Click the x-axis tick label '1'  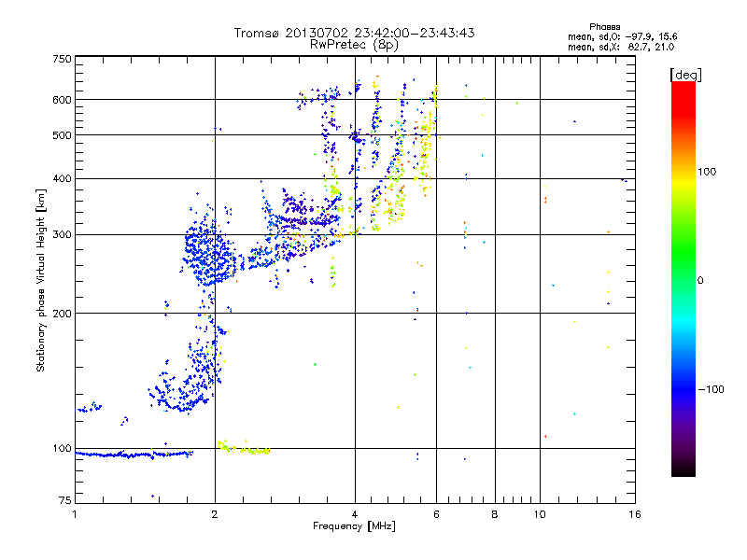click(75, 514)
